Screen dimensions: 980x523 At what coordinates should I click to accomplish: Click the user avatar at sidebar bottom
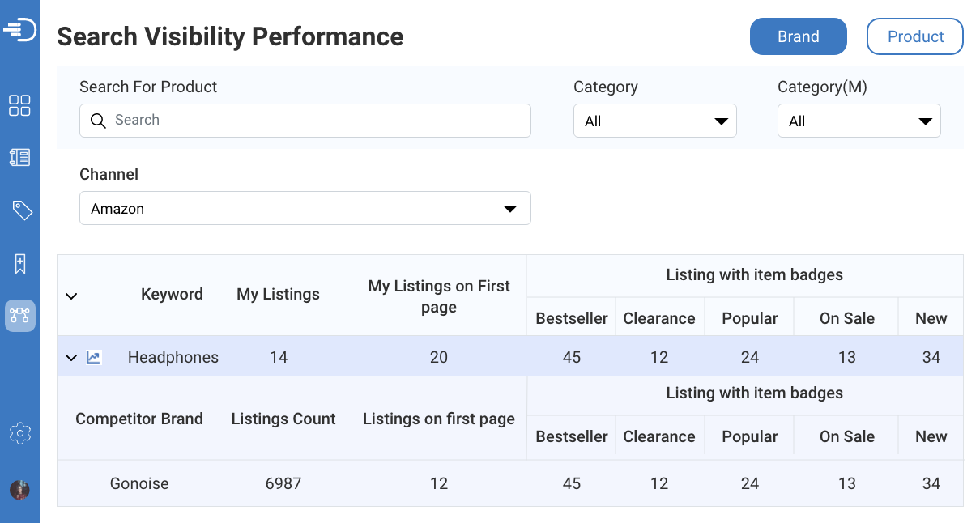click(19, 489)
